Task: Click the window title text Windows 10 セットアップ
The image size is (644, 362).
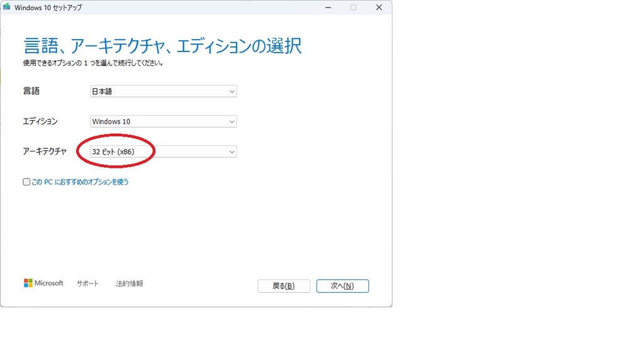Action: [x=48, y=8]
